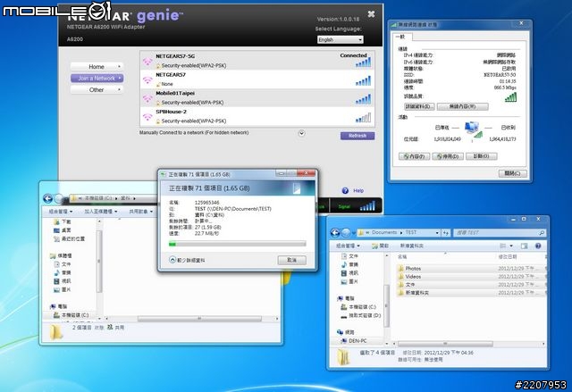Image resolution: width=572 pixels, height=392 pixels.
Task: Open address bar dropdown arrow after TEST
Action: tap(437, 232)
